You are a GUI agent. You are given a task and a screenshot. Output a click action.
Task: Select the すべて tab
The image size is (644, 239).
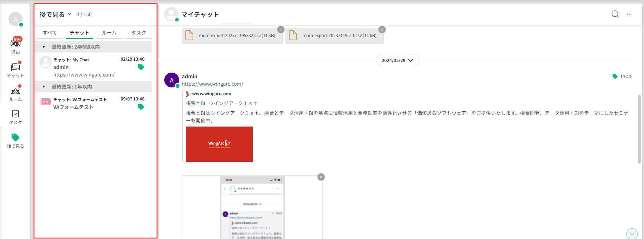(x=50, y=33)
